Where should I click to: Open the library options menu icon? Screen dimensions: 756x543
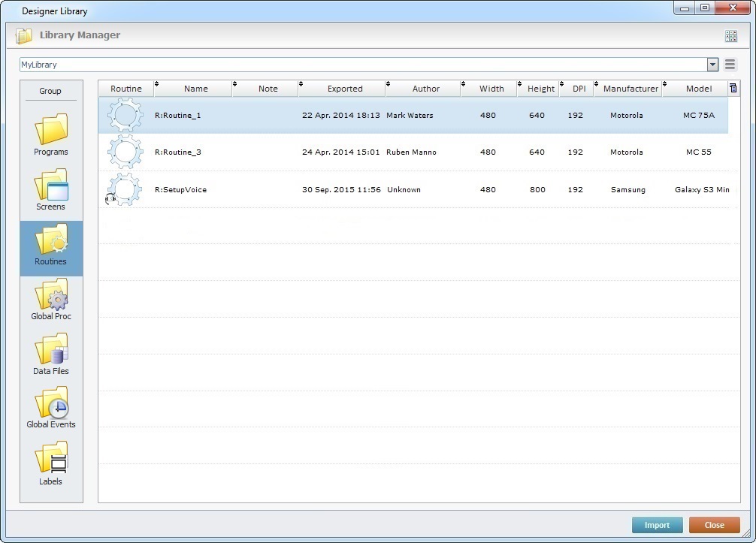tap(730, 65)
